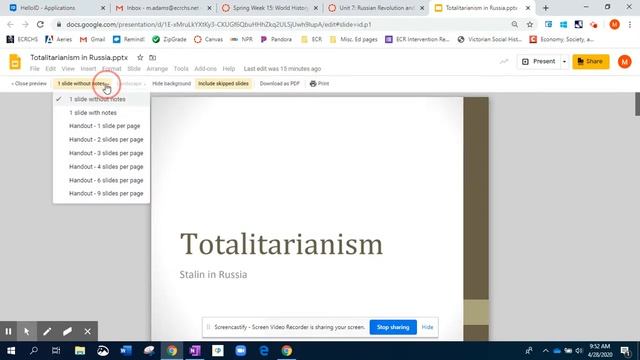Click Download as PDF

[280, 84]
